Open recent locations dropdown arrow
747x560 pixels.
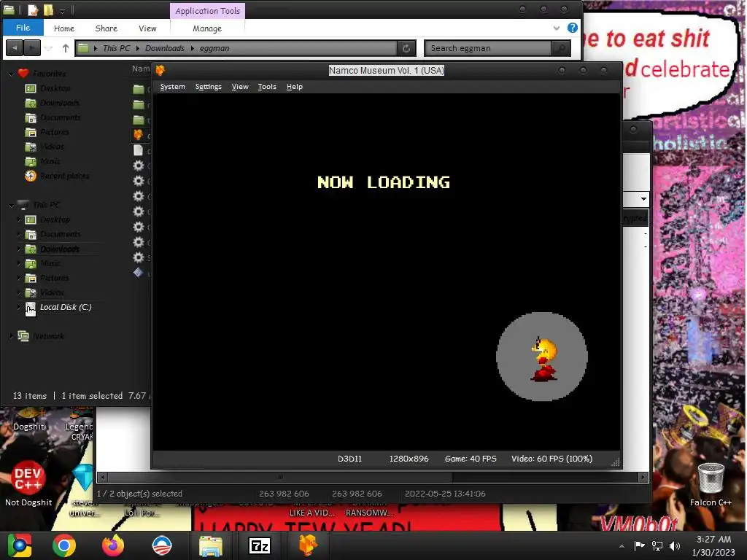[49, 48]
